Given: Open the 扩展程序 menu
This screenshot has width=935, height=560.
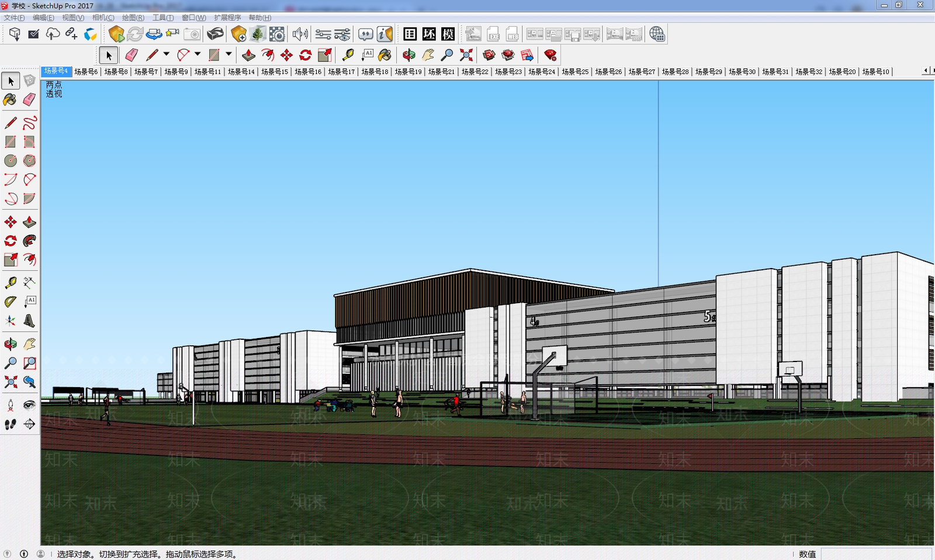Looking at the screenshot, I should [227, 18].
